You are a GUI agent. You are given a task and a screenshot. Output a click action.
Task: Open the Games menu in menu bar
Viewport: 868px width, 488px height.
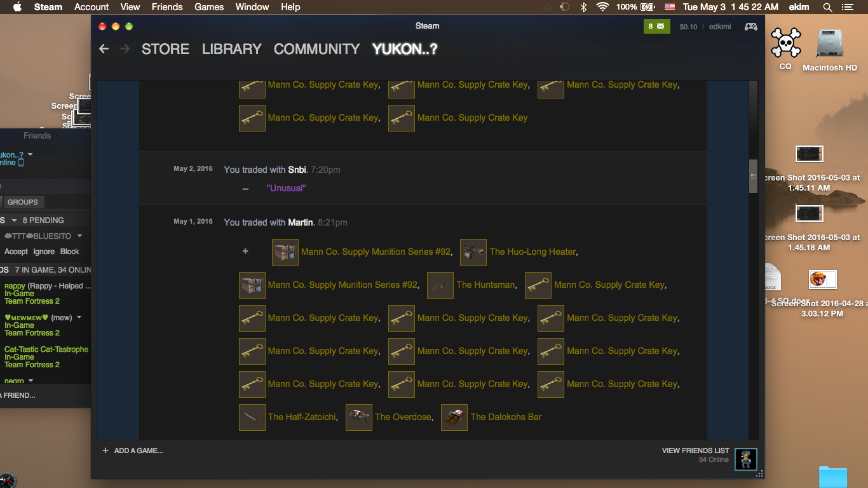[209, 7]
